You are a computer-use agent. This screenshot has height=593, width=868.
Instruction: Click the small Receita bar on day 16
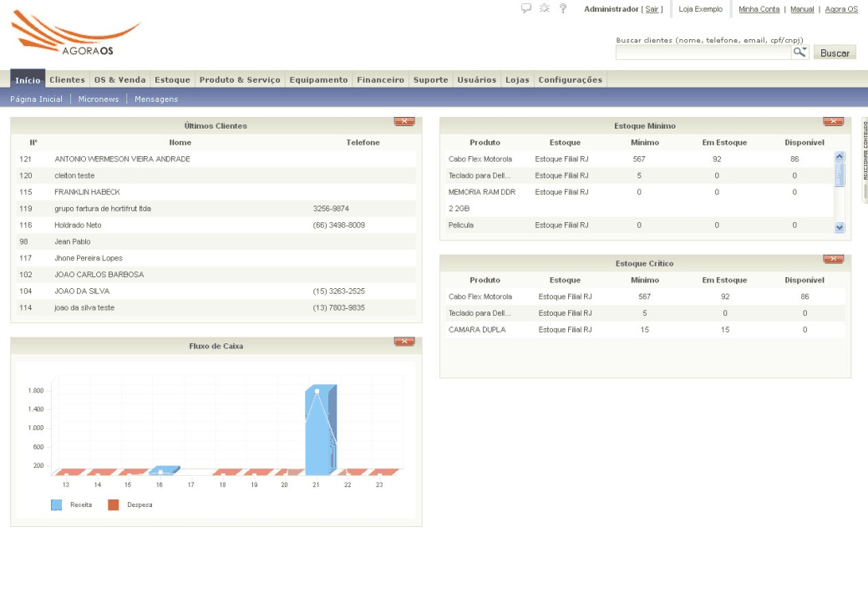(x=165, y=470)
